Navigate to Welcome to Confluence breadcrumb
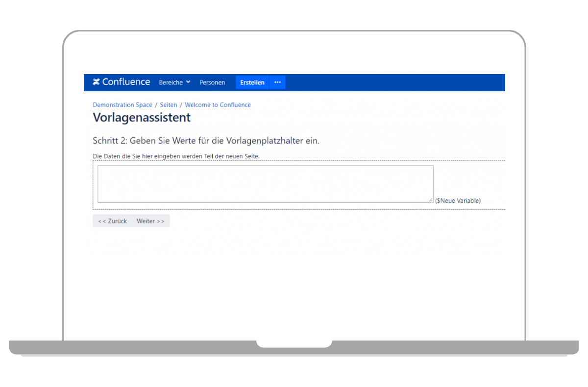Screen dimensions: 588x387 click(218, 105)
